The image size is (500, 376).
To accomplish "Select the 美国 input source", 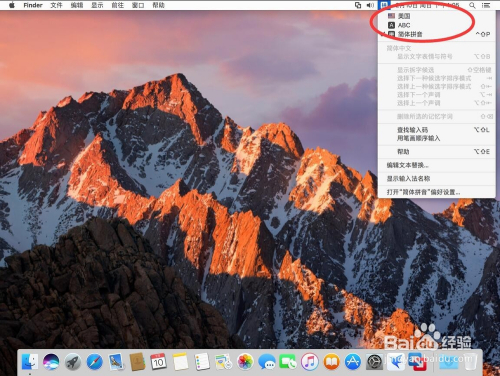I will click(436, 16).
